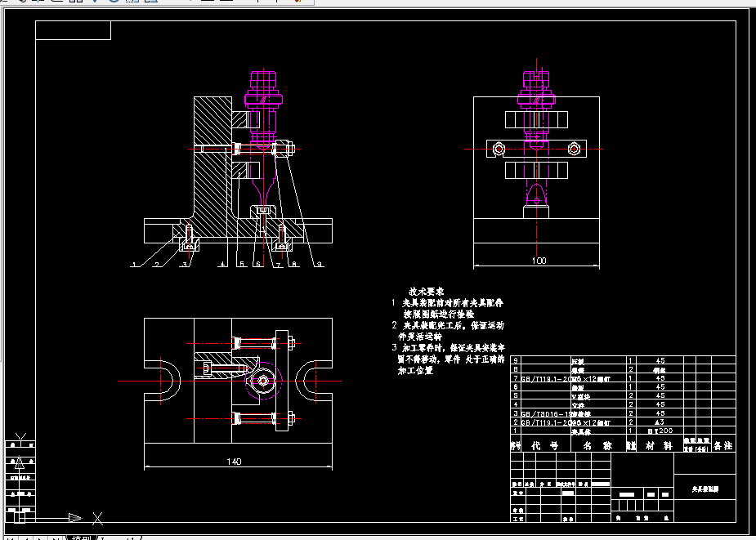
Task: Switch to the 模型 model tab
Action: 80,538
